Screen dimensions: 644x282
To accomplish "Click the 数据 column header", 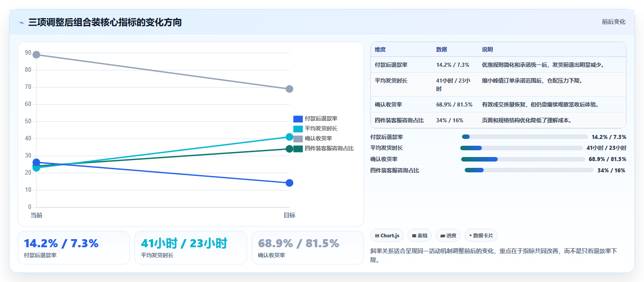I will tap(442, 49).
